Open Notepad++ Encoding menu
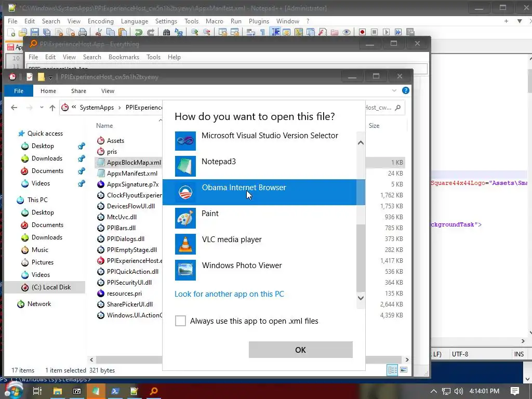The image size is (532, 399). click(x=100, y=21)
